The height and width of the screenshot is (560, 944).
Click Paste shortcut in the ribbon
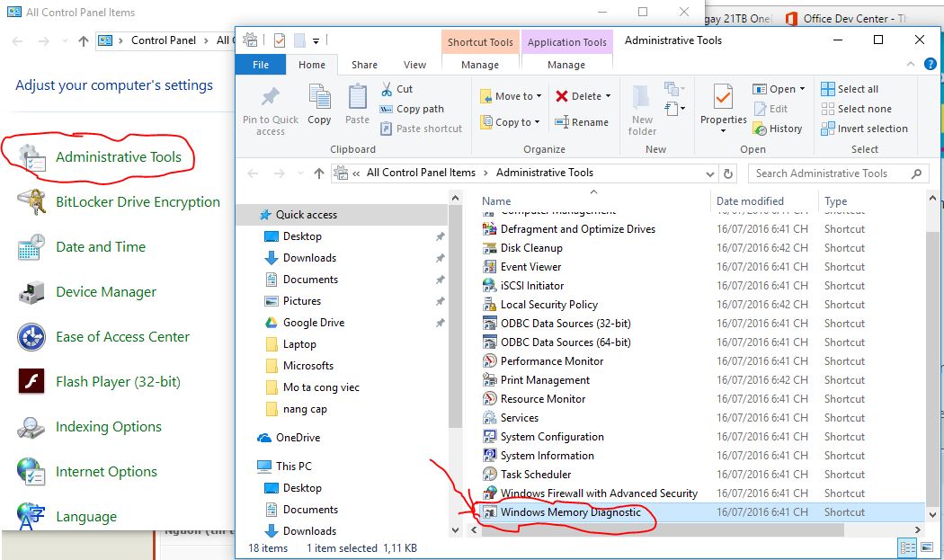[422, 129]
